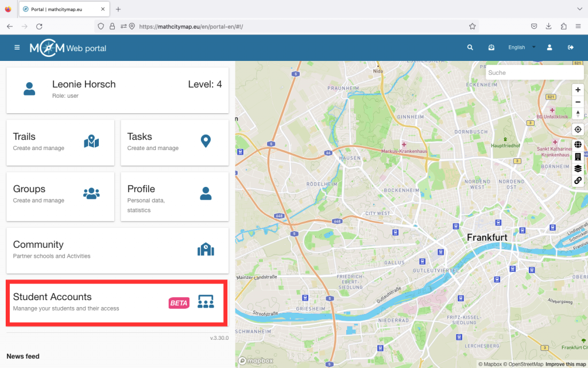Open the Trails tile

pyautogui.click(x=60, y=142)
